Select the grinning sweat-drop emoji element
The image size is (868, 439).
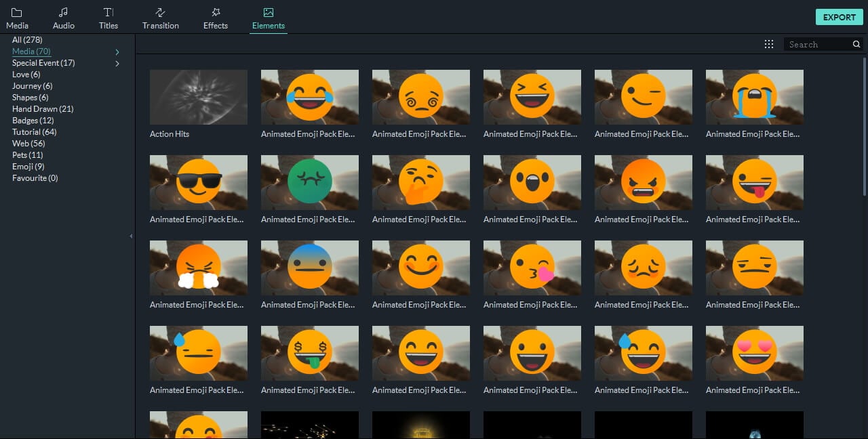tap(644, 353)
